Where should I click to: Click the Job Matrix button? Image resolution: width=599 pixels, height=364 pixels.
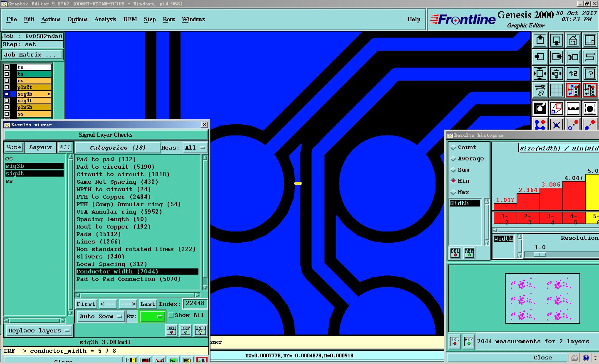pos(33,55)
